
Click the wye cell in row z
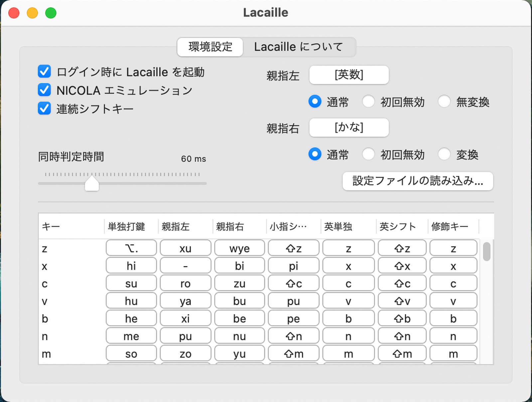[x=239, y=248]
